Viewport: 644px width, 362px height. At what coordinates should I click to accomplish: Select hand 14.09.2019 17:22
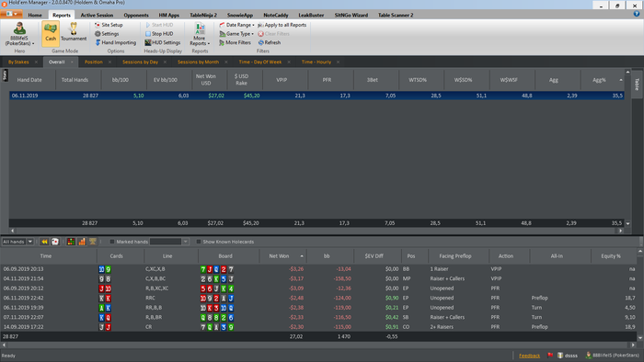[x=318, y=327]
